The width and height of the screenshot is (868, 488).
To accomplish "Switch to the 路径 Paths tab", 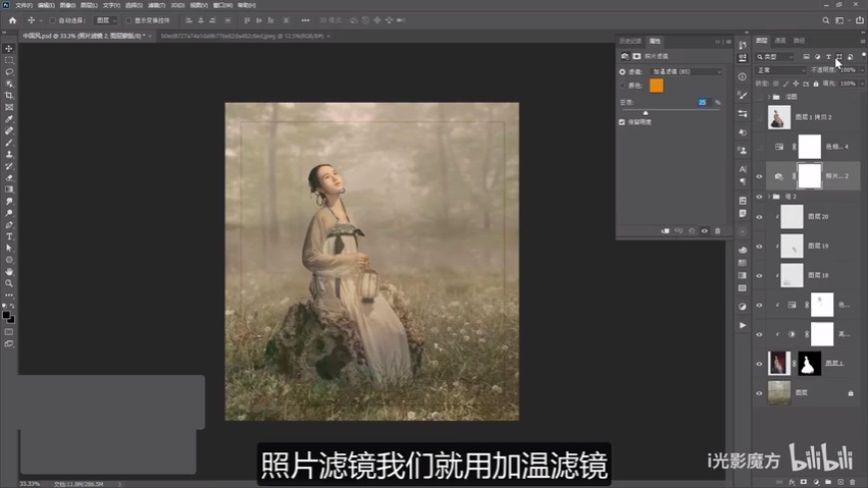I will click(799, 41).
